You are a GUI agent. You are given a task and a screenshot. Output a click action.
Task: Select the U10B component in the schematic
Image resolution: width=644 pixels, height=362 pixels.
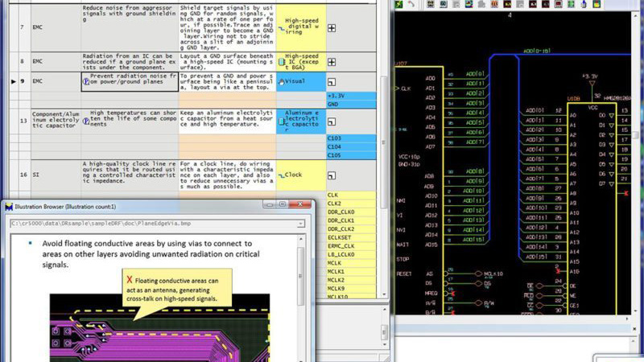[x=574, y=98]
